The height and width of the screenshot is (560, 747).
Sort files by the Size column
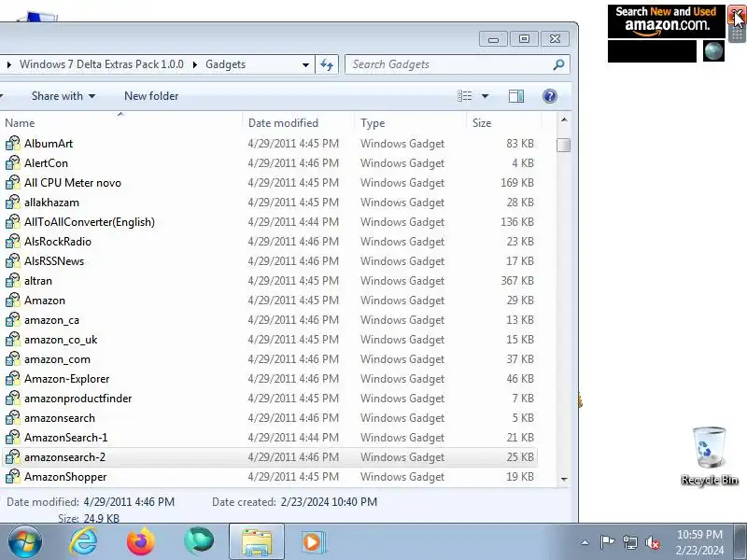[504, 123]
